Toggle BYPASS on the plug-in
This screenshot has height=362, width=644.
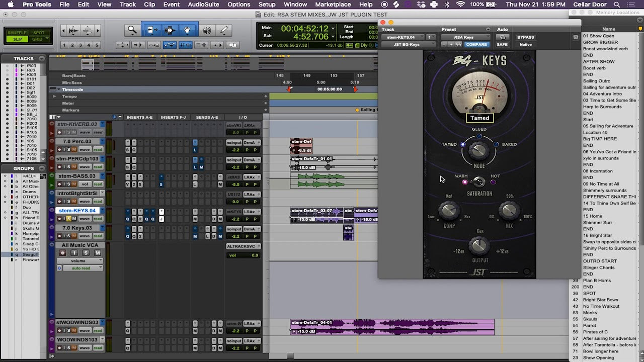[x=526, y=37]
